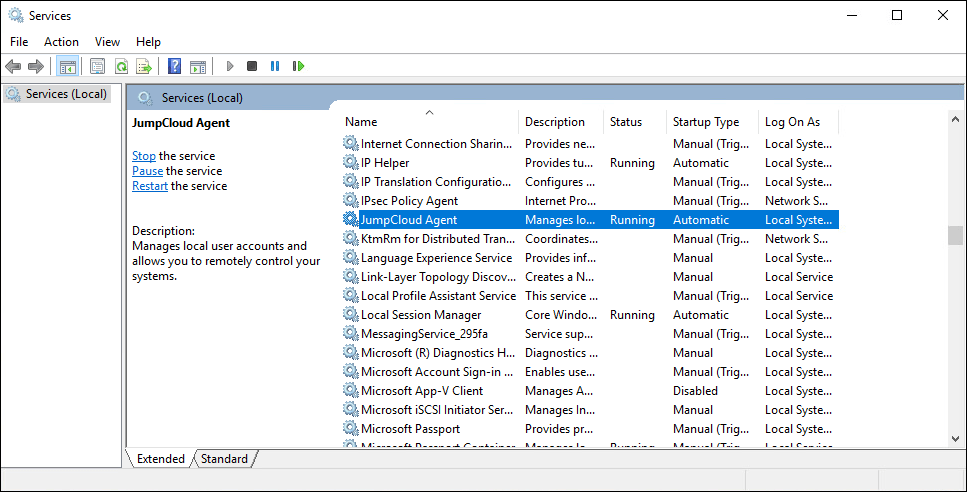Screen dimensions: 967x492
Task: Click Running status of Local Session Manager
Action: click(632, 314)
